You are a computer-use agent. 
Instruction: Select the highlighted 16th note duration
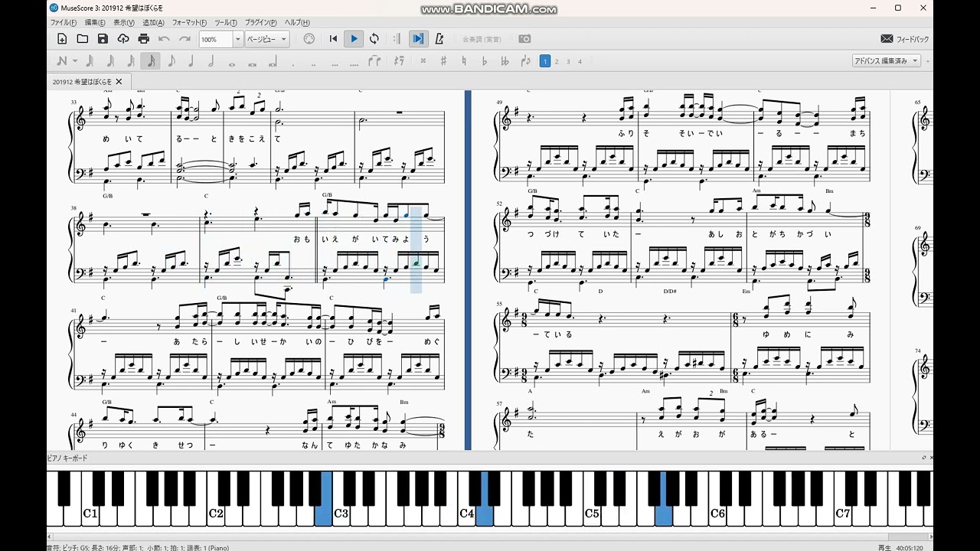(x=151, y=61)
